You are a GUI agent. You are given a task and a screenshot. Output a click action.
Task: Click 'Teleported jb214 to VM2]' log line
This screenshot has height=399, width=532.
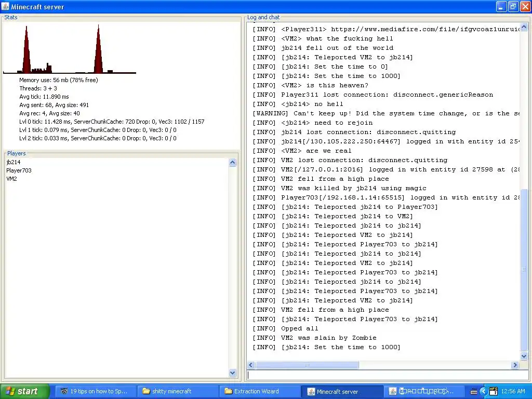332,216
